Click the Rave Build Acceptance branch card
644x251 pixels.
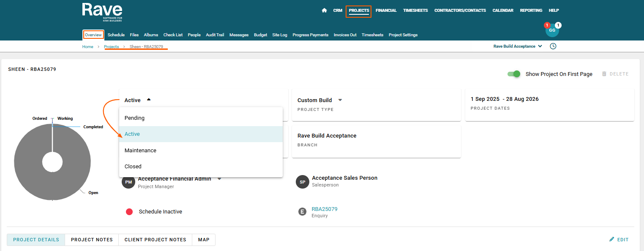coord(377,142)
